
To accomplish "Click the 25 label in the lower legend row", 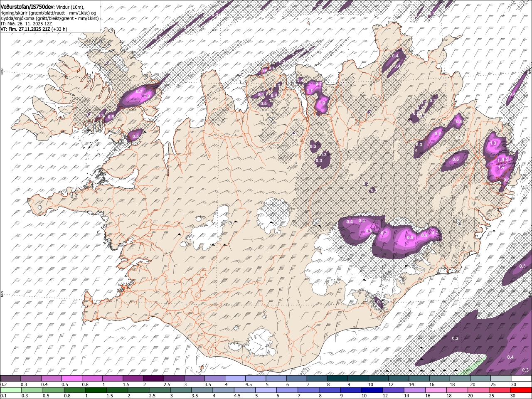I will [492, 396].
